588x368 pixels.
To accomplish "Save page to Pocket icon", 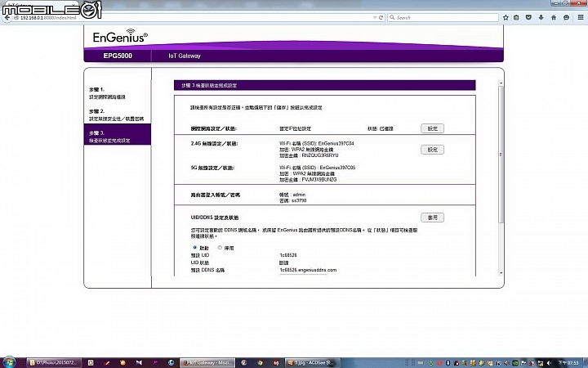I will [528, 18].
